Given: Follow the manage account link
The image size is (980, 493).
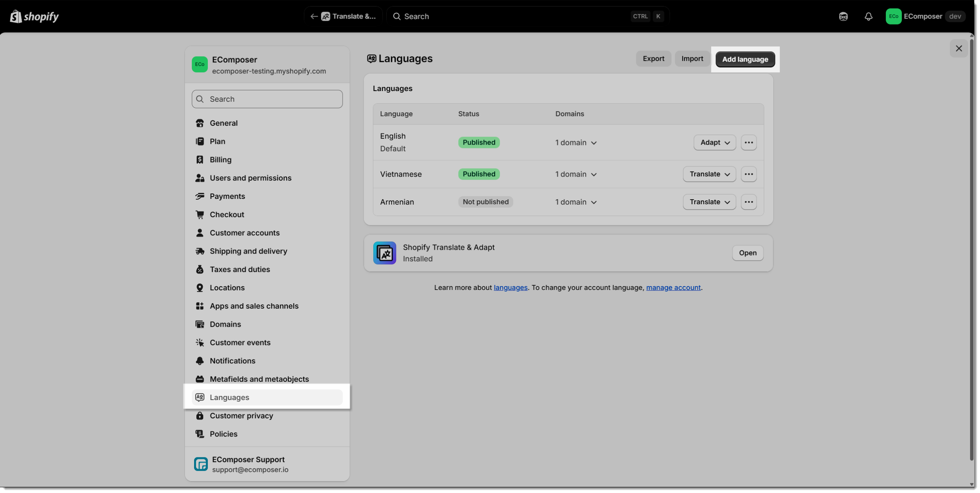Looking at the screenshot, I should (673, 288).
